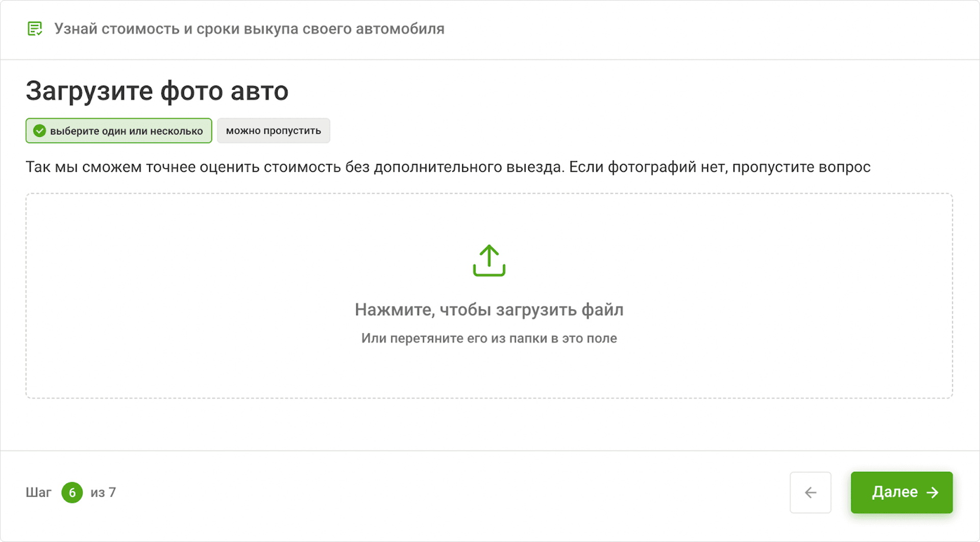Click the "Шаг" step label
Viewport: 980px width, 542px height.
39,492
